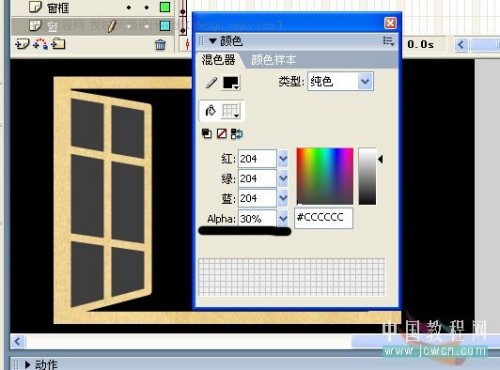The height and width of the screenshot is (370, 500).
Task: Open the stroke color swatch picker
Action: tap(231, 83)
